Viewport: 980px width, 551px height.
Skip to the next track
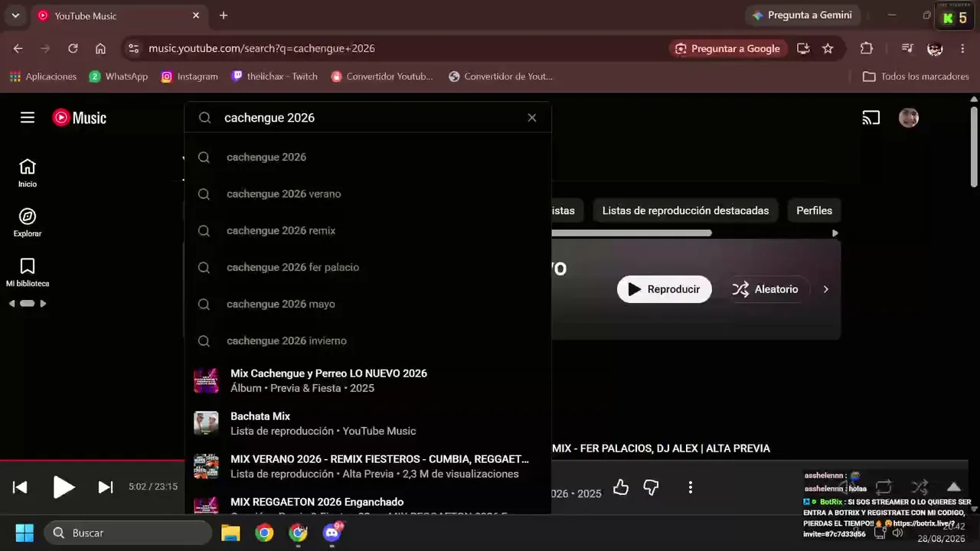106,487
